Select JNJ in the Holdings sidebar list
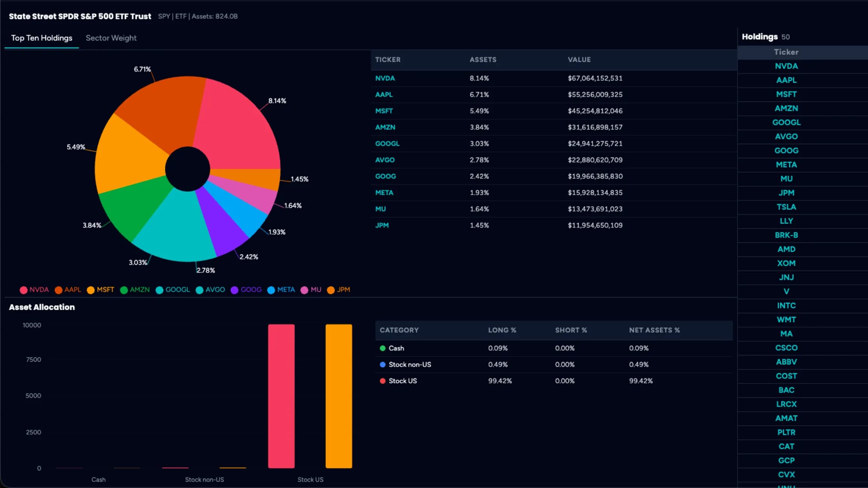Image resolution: width=868 pixels, height=488 pixels. pyautogui.click(x=786, y=278)
